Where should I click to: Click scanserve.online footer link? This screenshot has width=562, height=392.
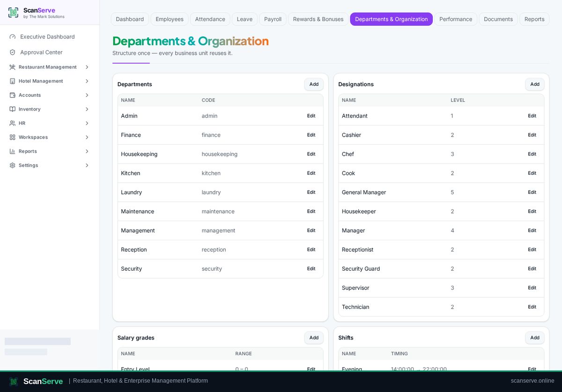[532, 381]
